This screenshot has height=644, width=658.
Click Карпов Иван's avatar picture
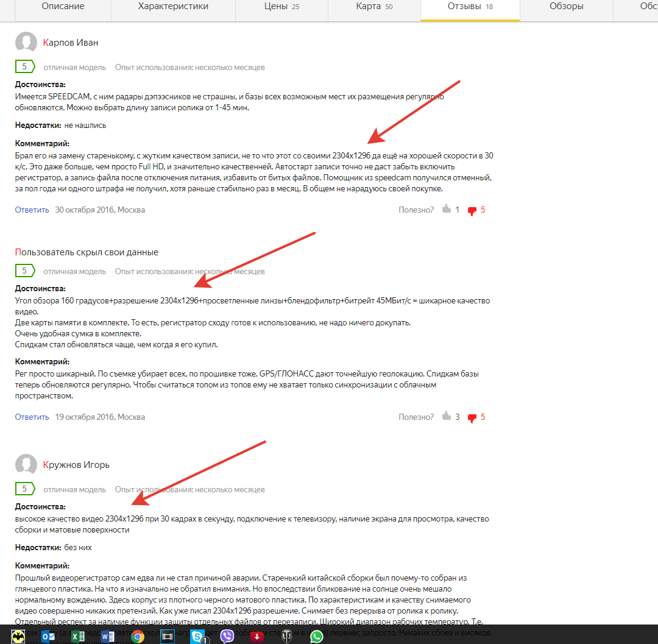point(26,43)
